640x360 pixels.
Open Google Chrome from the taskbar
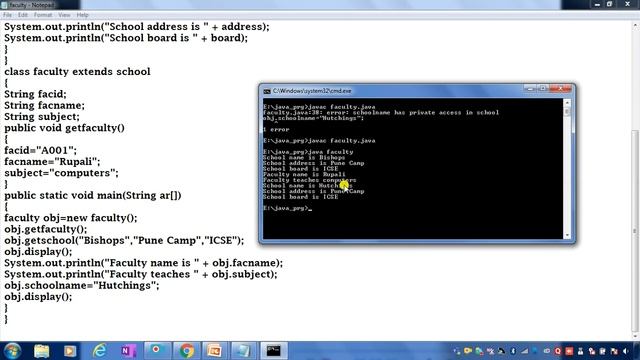point(186,351)
